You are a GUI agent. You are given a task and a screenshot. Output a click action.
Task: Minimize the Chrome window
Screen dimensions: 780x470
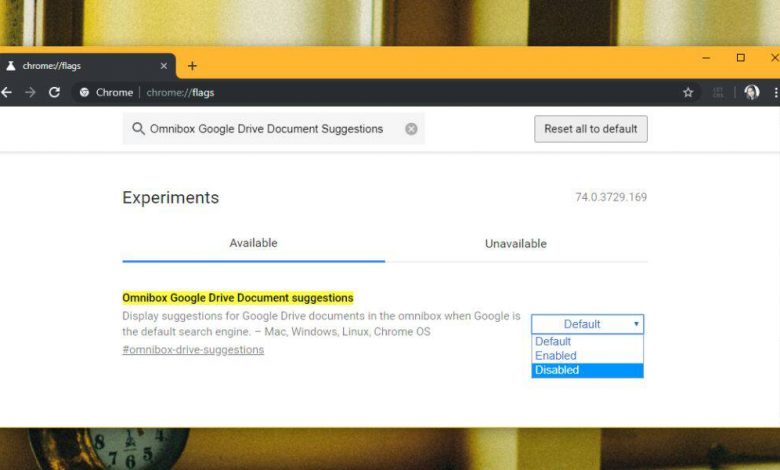click(706, 58)
